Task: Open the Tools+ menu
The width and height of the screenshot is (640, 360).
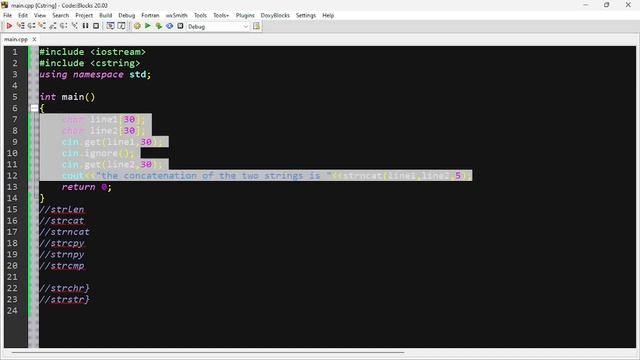Action: [221, 15]
